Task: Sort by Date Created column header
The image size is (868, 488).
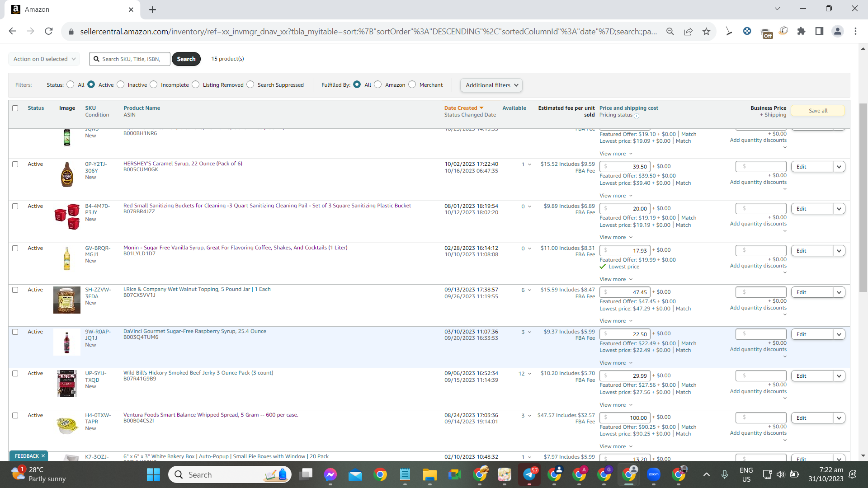Action: 461,108
